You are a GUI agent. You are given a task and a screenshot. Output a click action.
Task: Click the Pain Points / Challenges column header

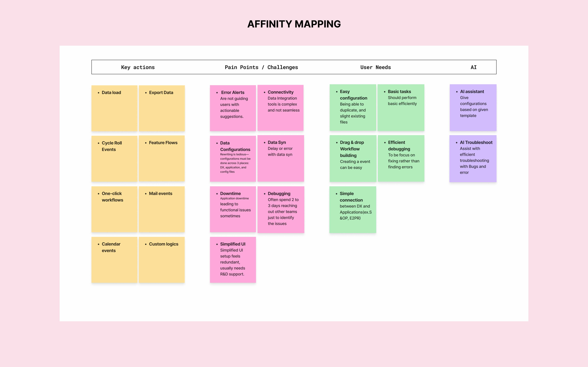click(x=261, y=67)
